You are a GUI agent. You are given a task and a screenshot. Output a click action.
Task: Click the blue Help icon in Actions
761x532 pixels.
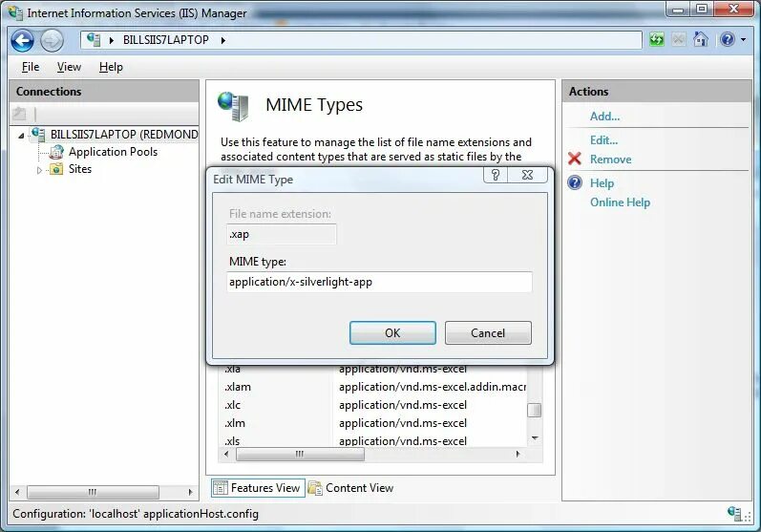coord(575,182)
